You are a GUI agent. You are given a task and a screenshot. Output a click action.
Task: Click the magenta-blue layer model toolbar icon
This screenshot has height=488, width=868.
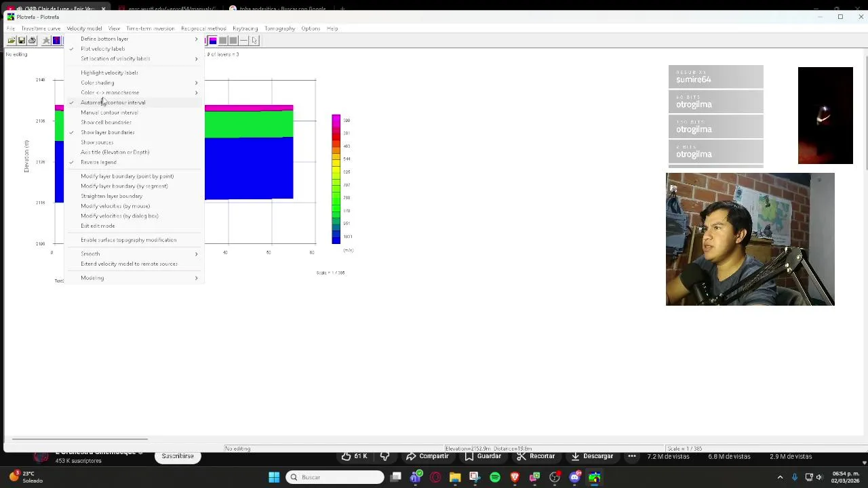coord(213,41)
